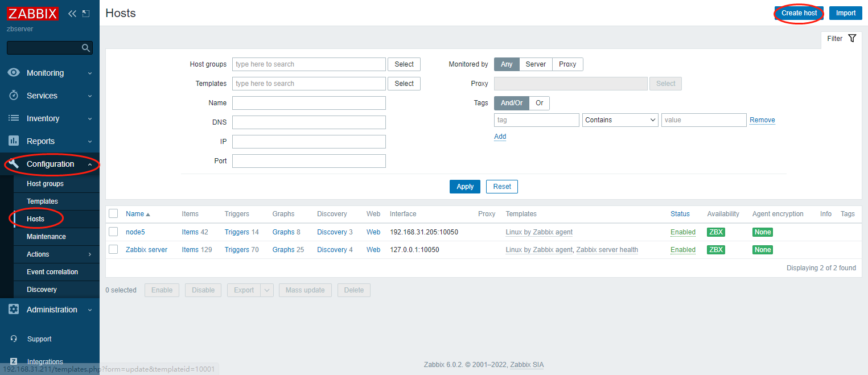868x375 pixels.
Task: Set Monitored by to Any
Action: [507, 64]
